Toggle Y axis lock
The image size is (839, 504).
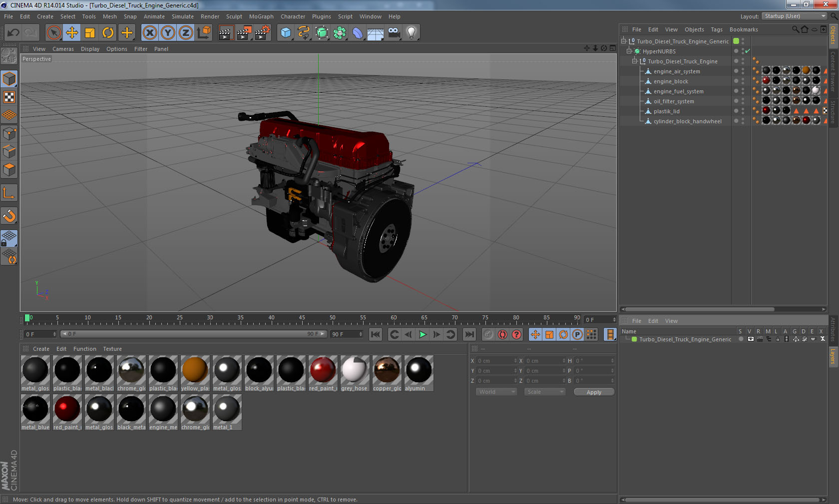pos(168,33)
